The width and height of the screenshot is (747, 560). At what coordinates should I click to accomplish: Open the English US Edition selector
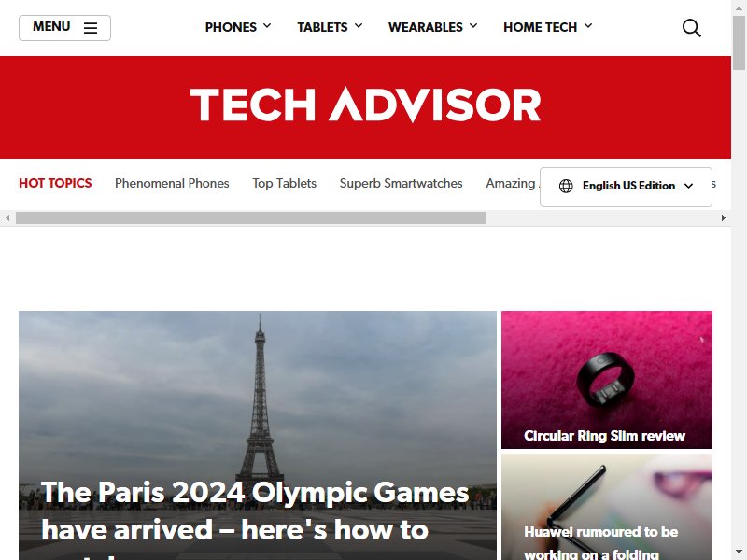click(x=626, y=187)
